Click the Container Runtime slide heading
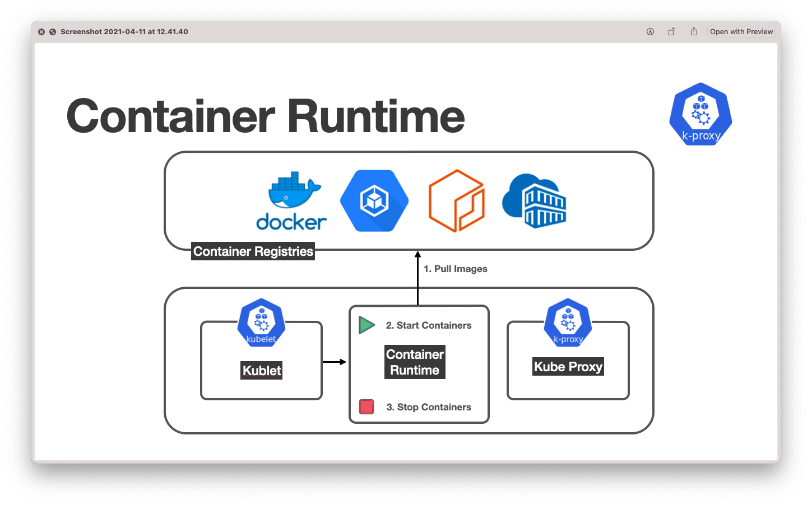812x505 pixels. pyautogui.click(x=266, y=116)
